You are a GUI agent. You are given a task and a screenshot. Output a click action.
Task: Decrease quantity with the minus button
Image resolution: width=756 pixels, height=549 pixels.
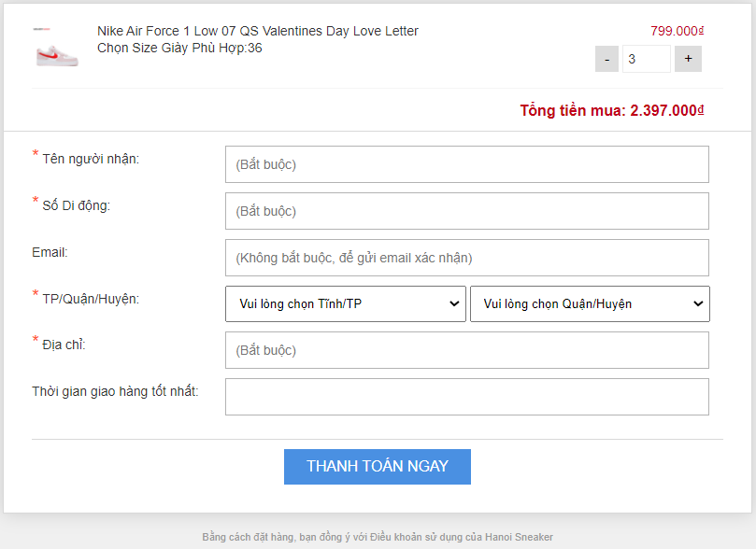[x=606, y=59]
